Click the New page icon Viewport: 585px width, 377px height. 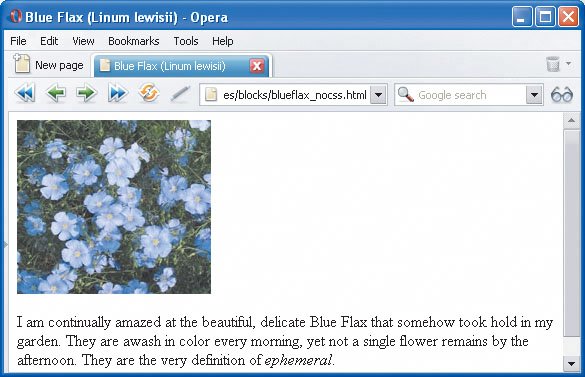point(22,64)
